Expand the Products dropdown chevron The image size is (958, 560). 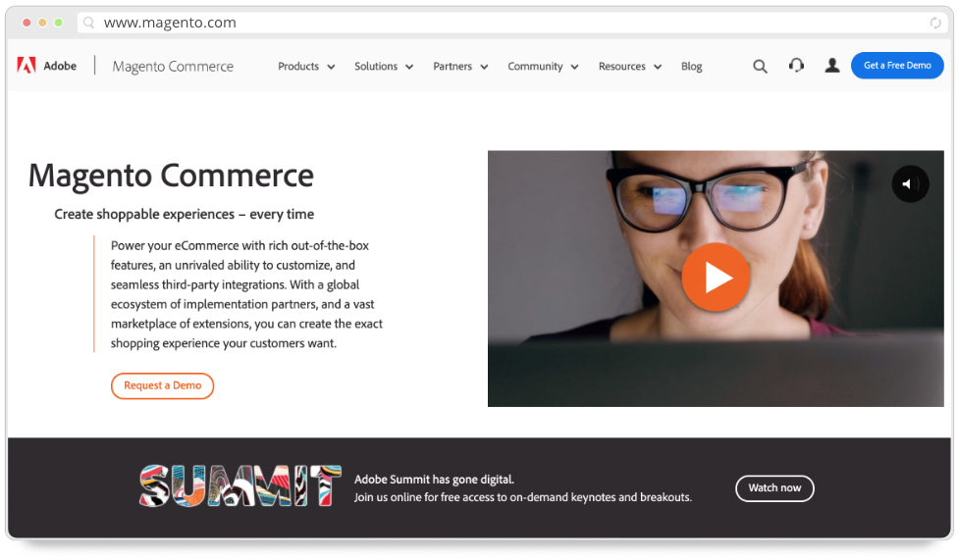(331, 67)
